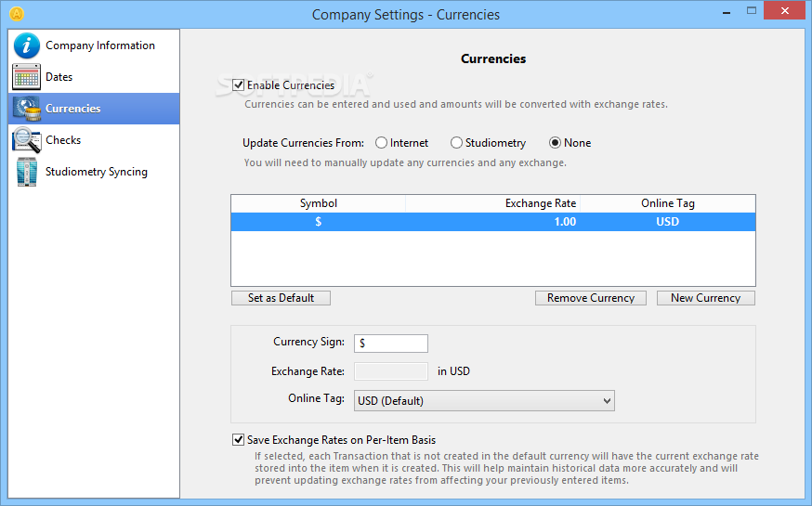
Task: Click the Remove Currency button
Action: [x=590, y=298]
